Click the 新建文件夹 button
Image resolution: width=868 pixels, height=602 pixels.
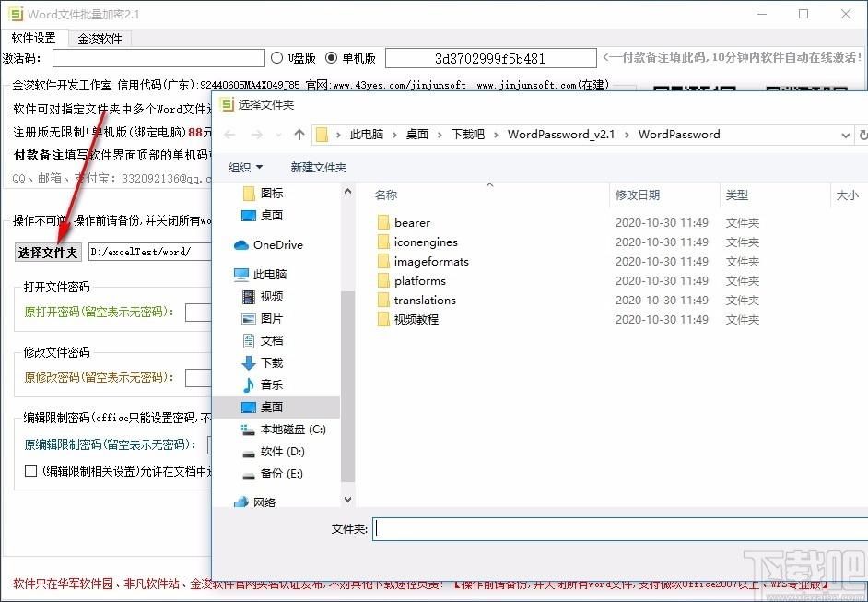coord(318,167)
